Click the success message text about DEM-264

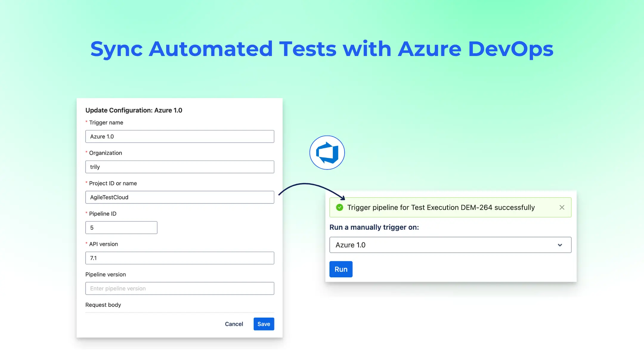[441, 207]
